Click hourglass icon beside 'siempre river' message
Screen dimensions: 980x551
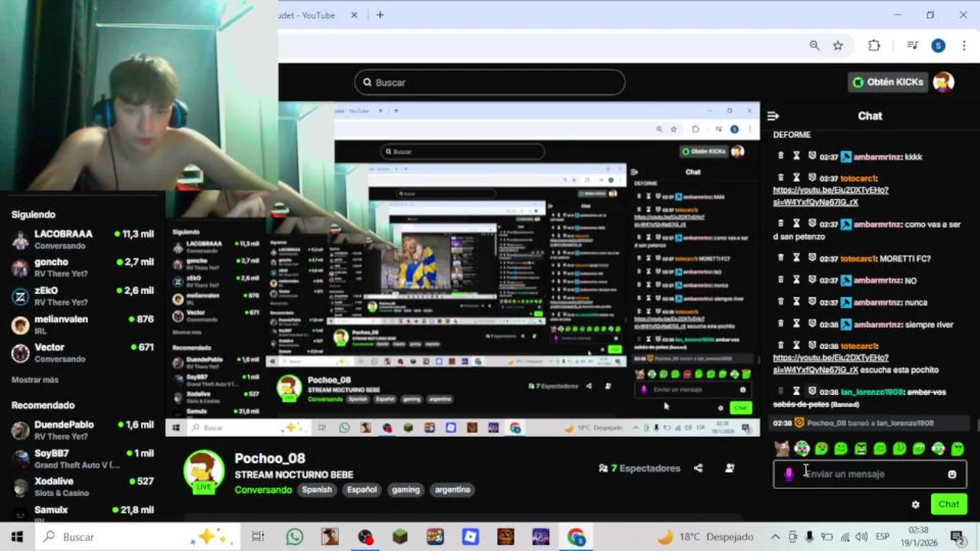(x=796, y=324)
